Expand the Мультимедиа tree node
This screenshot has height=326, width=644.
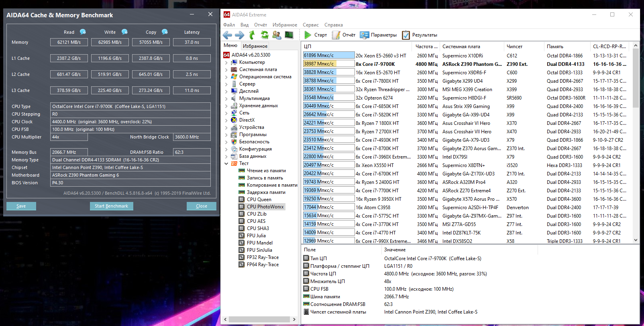[x=226, y=99]
